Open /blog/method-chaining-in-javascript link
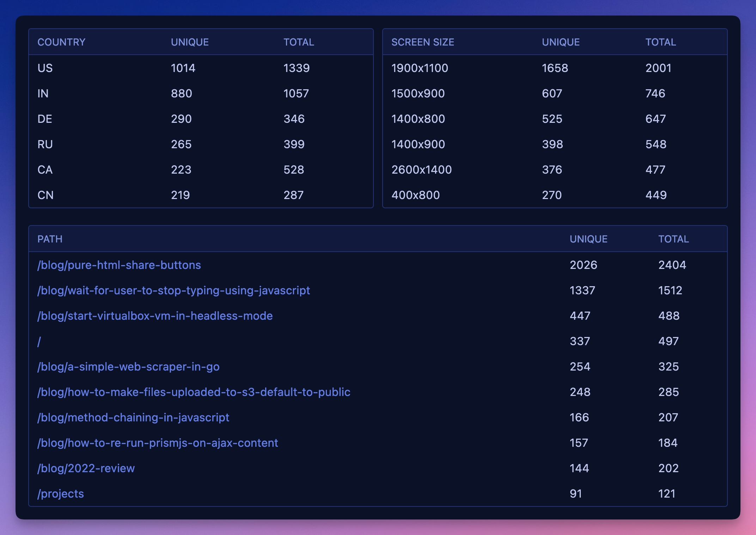Screen dimensions: 756x535 click(133, 417)
